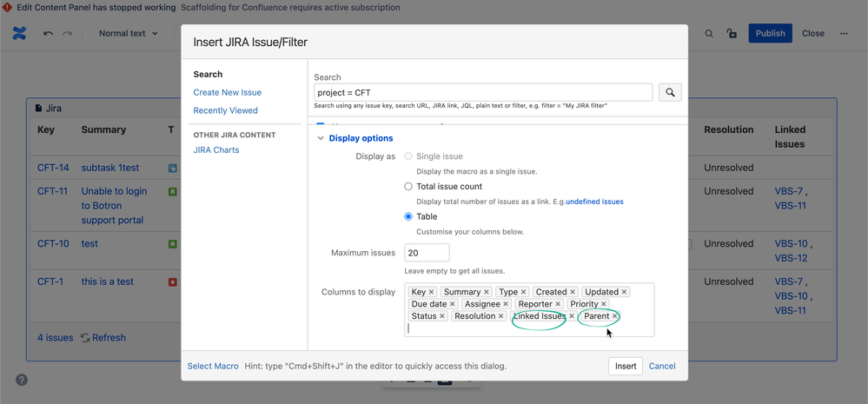This screenshot has width=868, height=404.
Task: Click the help question mark icon
Action: [21, 380]
